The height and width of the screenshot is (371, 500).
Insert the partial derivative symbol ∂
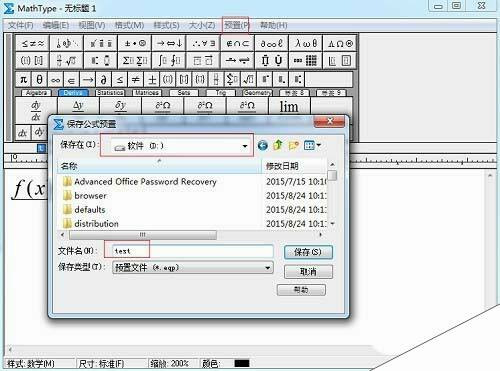pyautogui.click(x=103, y=79)
